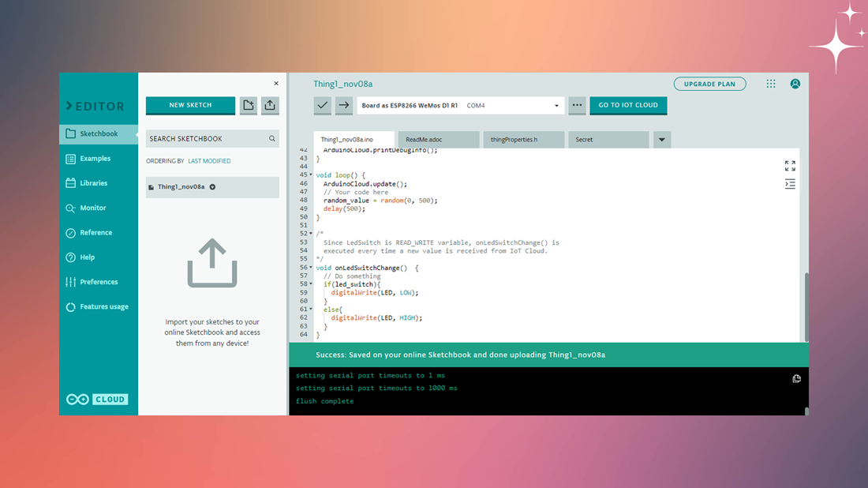Switch to the ReadMe.adoc tab

[439, 140]
